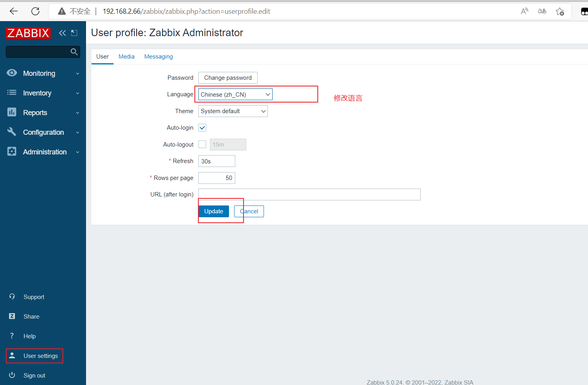Screen dimensions: 588x385
Task: Click the Zabbix SIA footer link
Action: (x=459, y=382)
